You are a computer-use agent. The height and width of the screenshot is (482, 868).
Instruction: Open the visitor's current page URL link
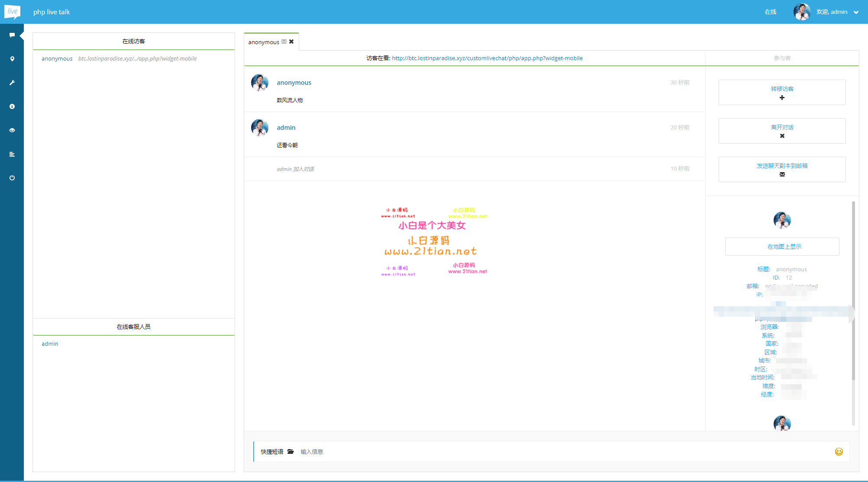[487, 58]
